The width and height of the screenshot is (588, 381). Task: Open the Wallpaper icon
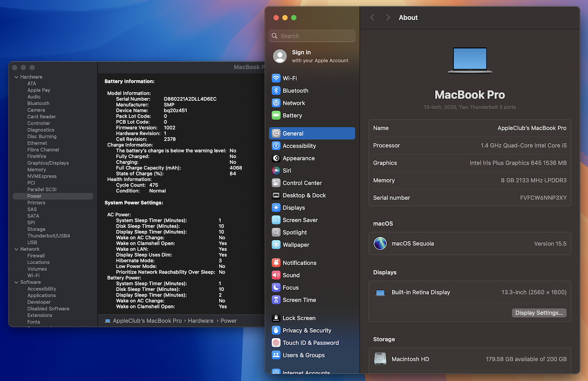(276, 245)
